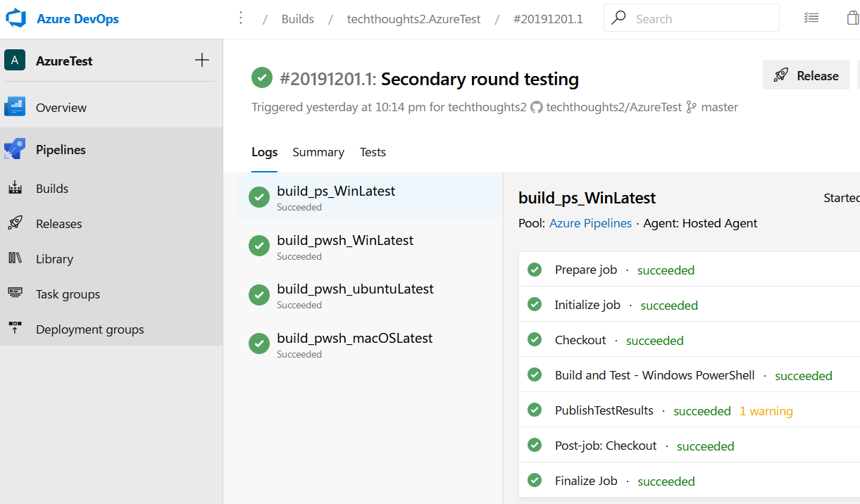Open the breadcrumb more options ellipsis

tap(241, 18)
